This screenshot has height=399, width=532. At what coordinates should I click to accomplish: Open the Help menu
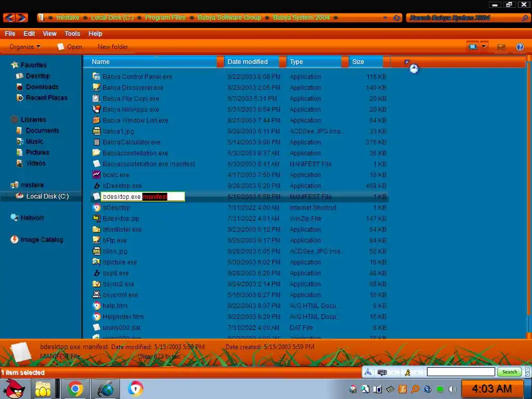click(96, 34)
